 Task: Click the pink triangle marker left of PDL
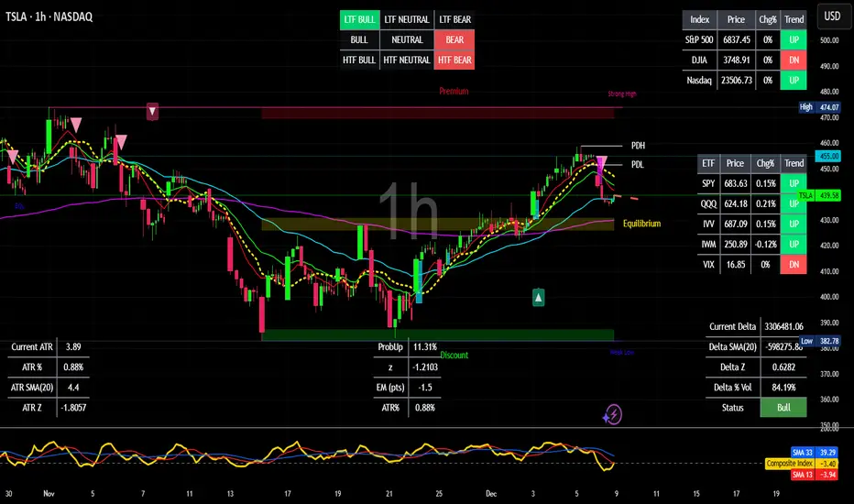point(601,162)
